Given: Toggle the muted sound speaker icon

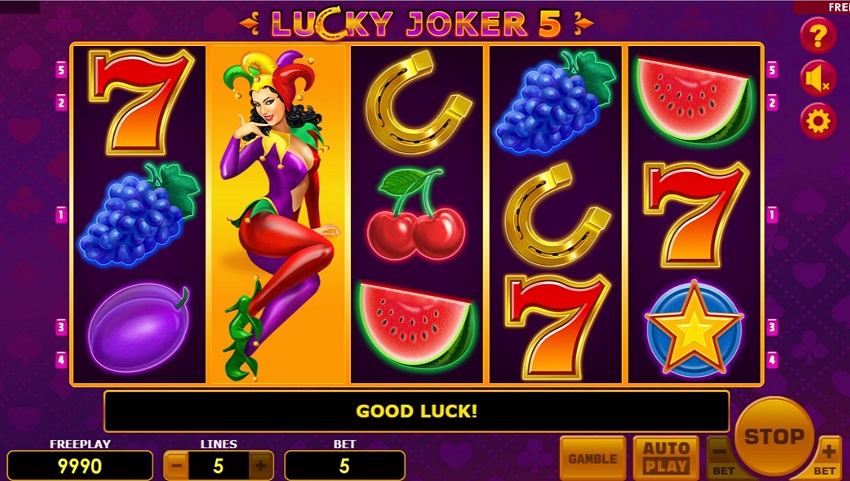Looking at the screenshot, I should pos(818,79).
